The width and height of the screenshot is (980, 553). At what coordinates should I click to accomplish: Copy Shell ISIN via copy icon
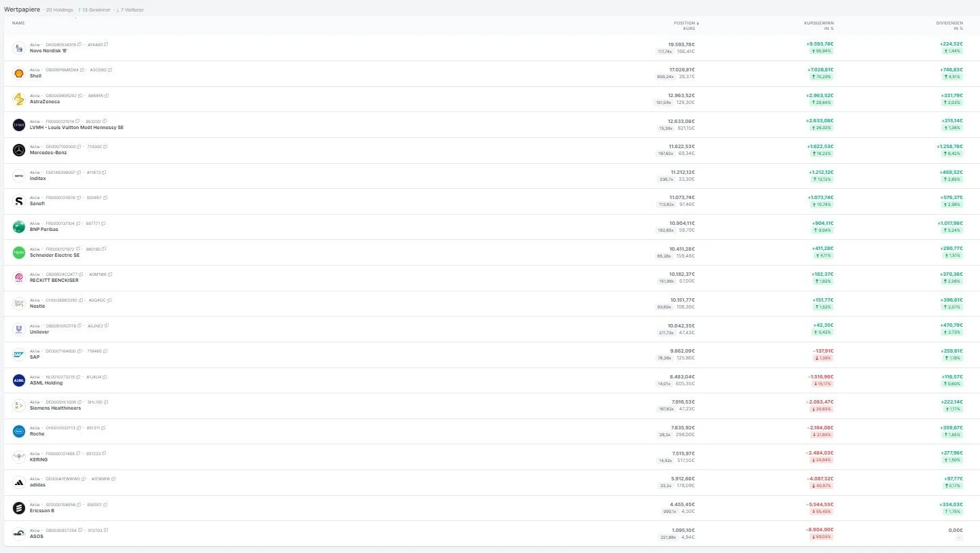82,70
